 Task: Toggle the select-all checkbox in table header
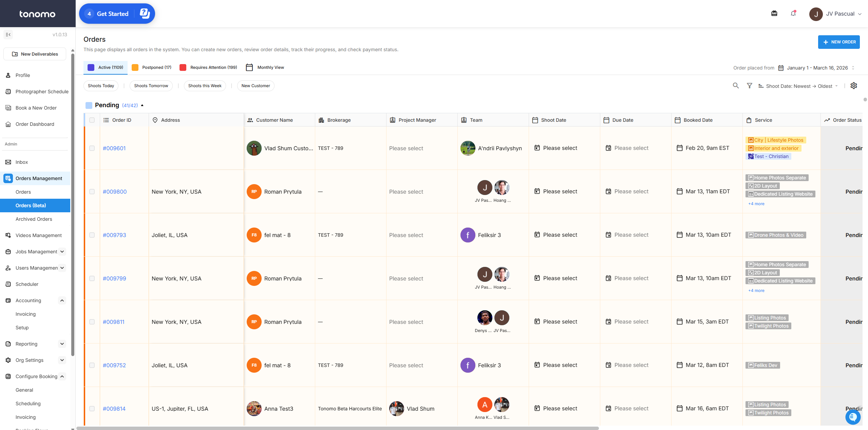tap(92, 120)
